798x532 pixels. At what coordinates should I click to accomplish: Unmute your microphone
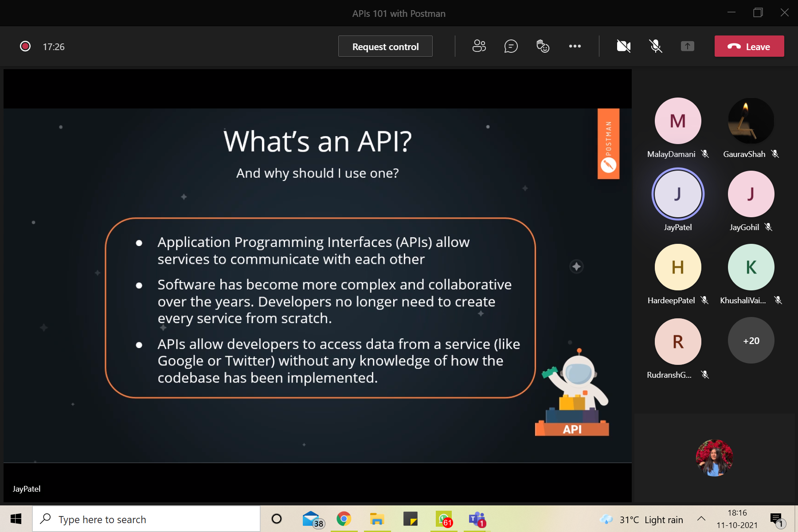pyautogui.click(x=655, y=46)
